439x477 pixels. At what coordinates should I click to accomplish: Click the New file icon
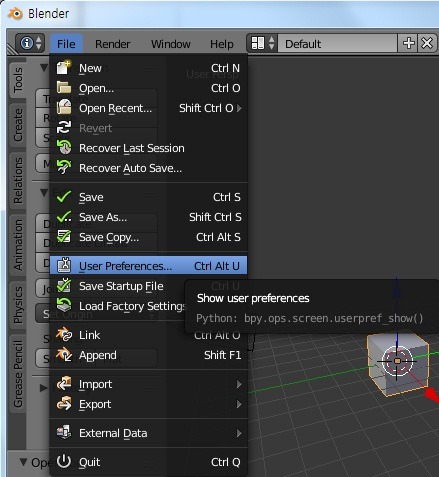[64, 67]
